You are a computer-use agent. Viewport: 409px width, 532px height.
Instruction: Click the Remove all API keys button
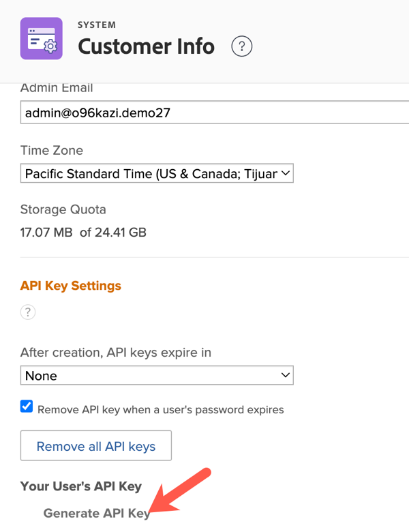coord(96,446)
